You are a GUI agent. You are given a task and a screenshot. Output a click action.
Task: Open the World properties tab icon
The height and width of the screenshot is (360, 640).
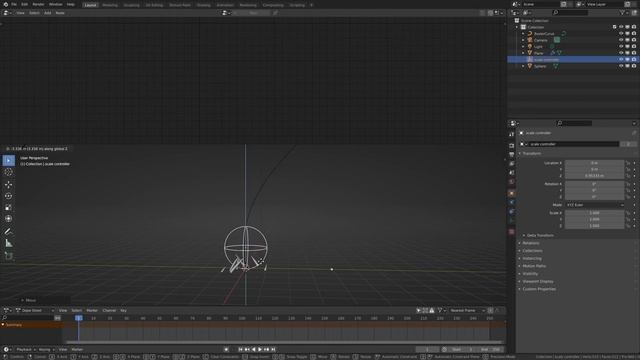click(512, 182)
